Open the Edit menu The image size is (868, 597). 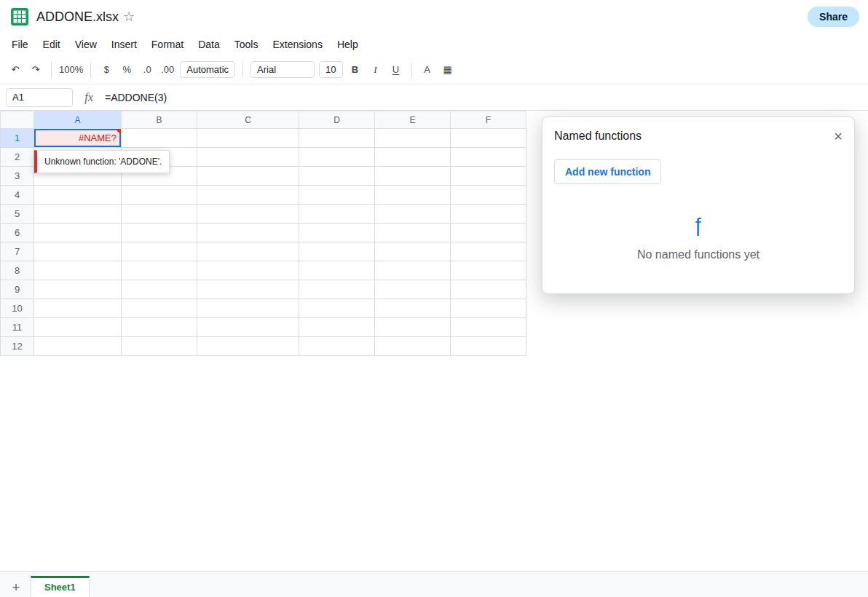coord(52,44)
